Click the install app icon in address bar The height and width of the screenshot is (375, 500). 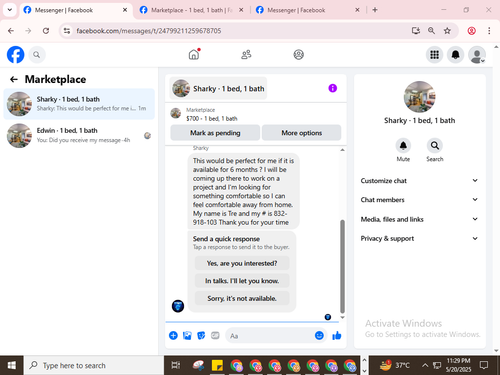[416, 31]
